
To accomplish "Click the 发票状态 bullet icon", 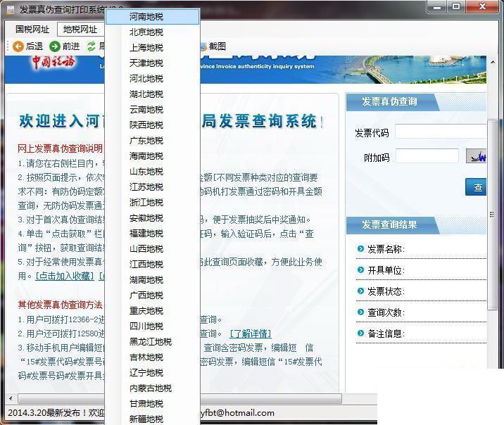I will pyautogui.click(x=360, y=291).
